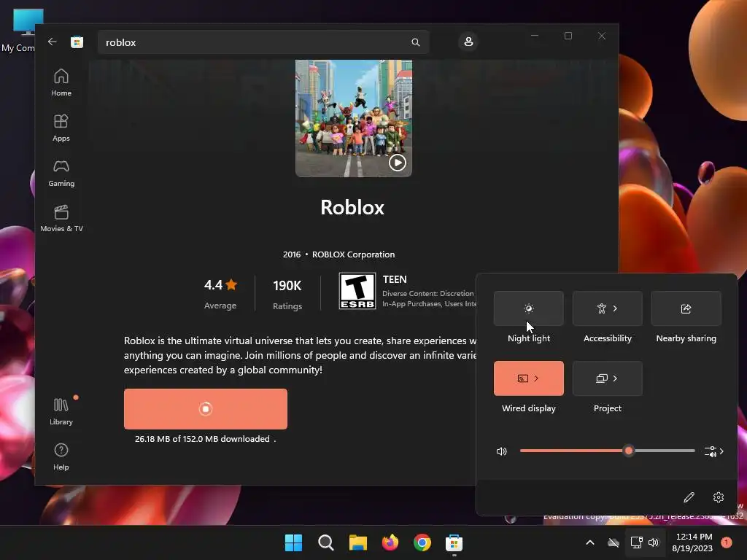
Task: Click the ROBLOX Corporation publisher link
Action: 354,254
